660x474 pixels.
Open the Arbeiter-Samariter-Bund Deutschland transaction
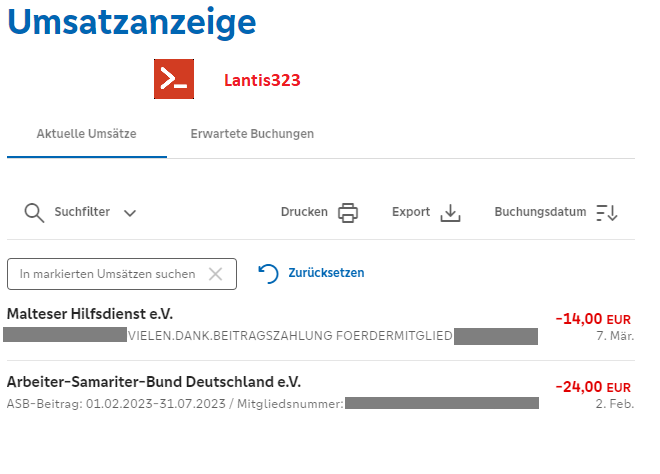154,382
